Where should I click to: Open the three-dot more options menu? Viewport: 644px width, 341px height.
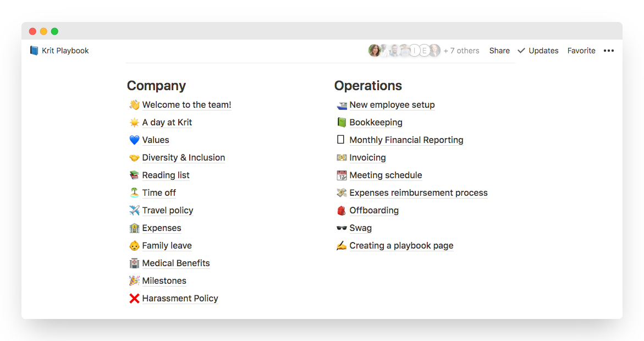click(608, 51)
